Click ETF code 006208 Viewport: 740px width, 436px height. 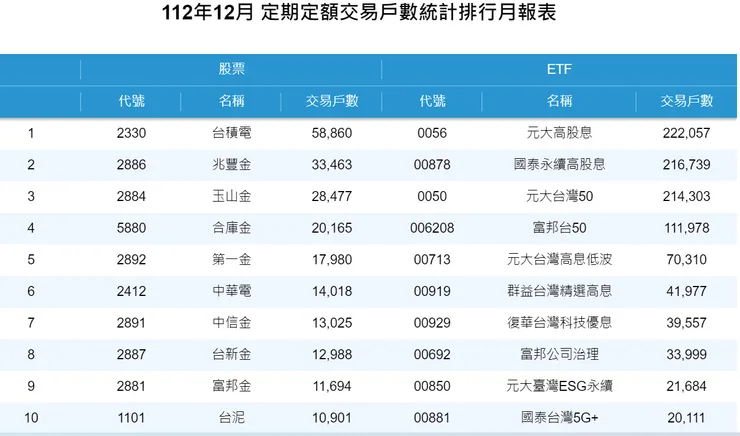(x=432, y=228)
